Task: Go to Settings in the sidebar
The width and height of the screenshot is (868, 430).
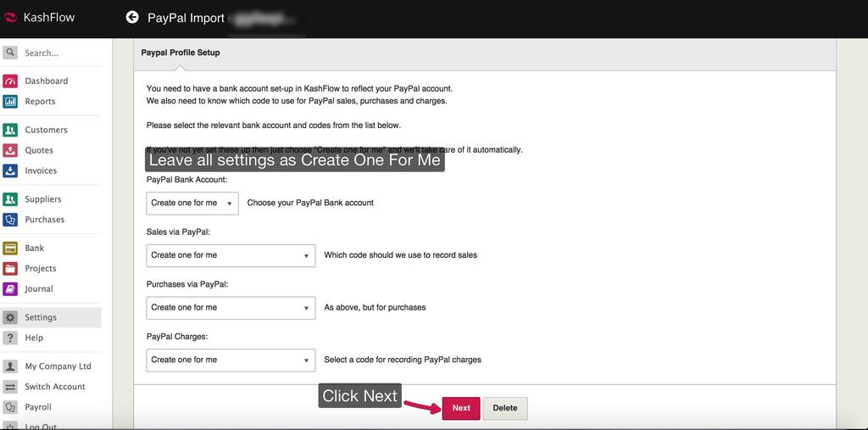Action: [x=41, y=317]
